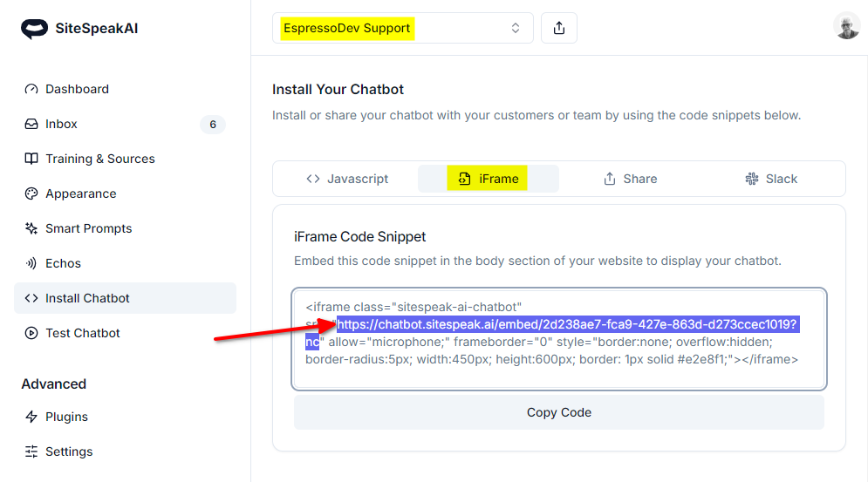Click the Echos sound wave icon

pos(31,263)
